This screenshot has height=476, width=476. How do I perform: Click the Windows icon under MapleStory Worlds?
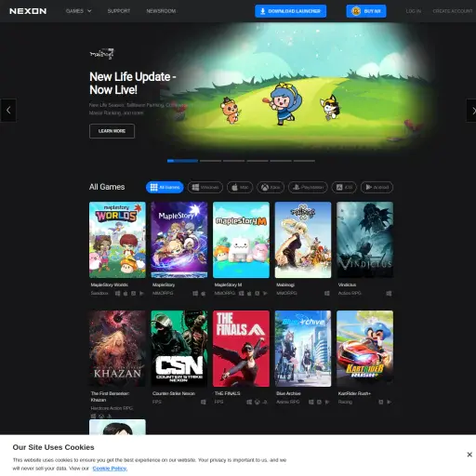click(x=118, y=293)
